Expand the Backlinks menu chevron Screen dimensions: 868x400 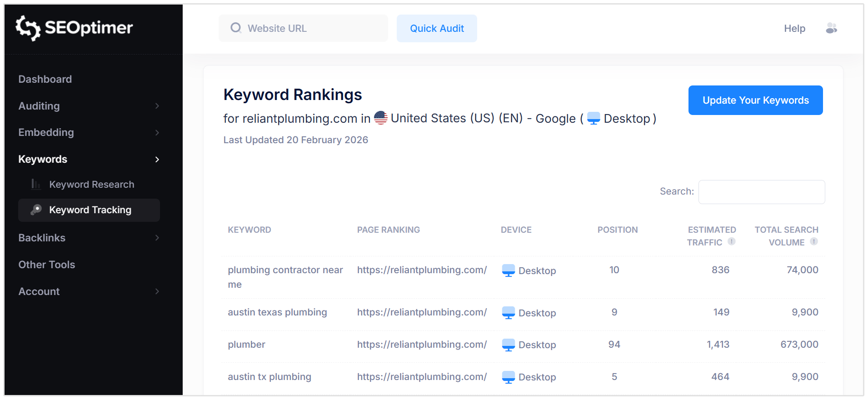[157, 238]
